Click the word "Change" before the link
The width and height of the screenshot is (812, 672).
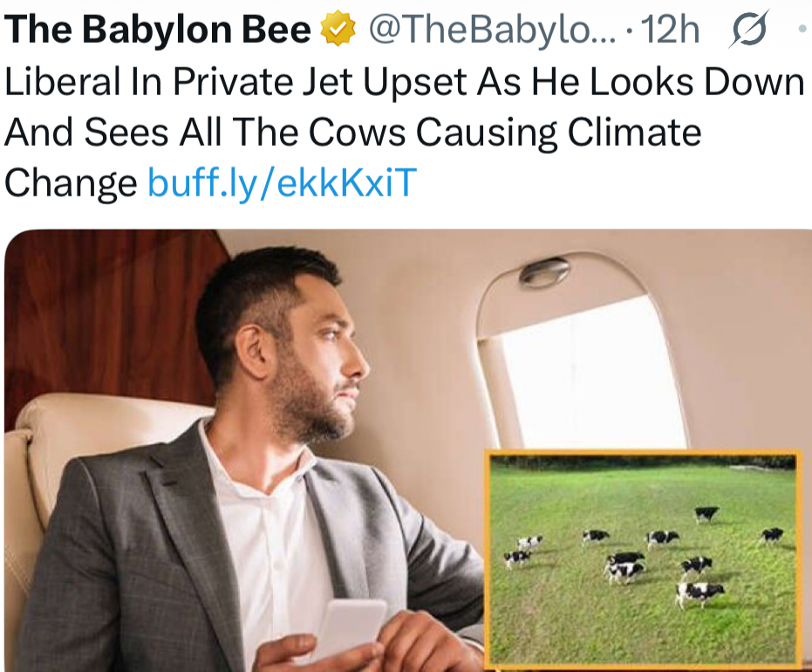(71, 182)
